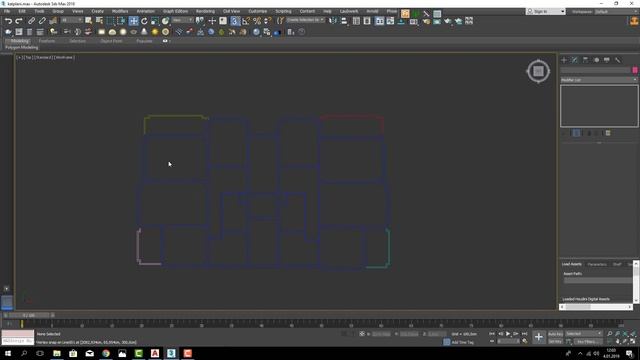This screenshot has width=640, height=360.
Task: Open the Customize menu
Action: [258, 11]
